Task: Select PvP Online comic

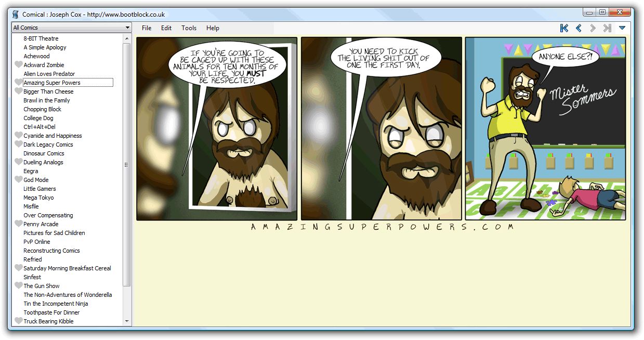Action: point(37,242)
